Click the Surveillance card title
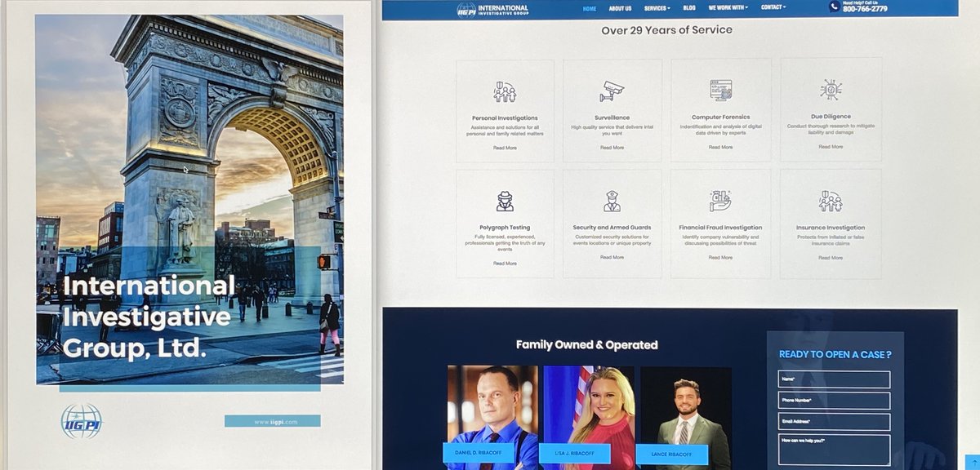Screen dimensions: 980x470 click(x=612, y=117)
